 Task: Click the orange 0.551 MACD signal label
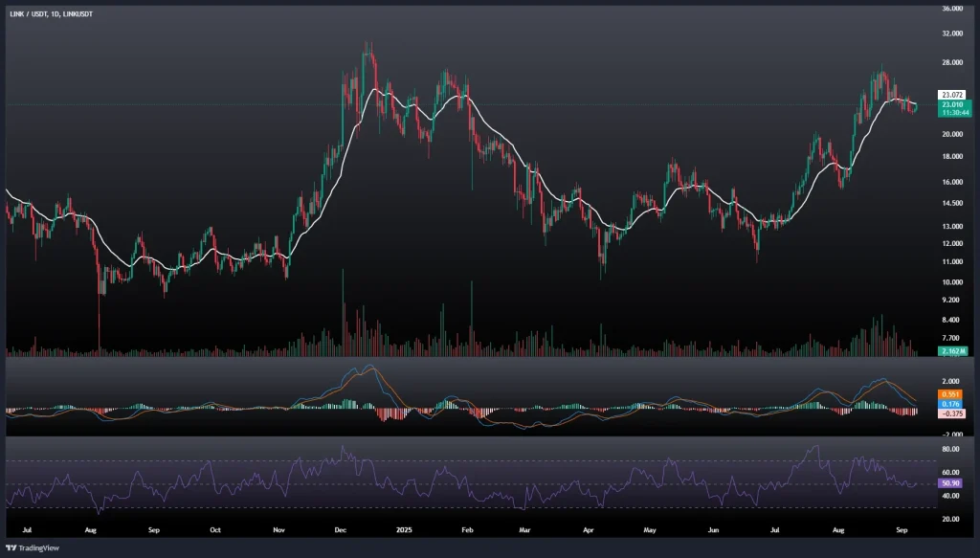pos(951,394)
